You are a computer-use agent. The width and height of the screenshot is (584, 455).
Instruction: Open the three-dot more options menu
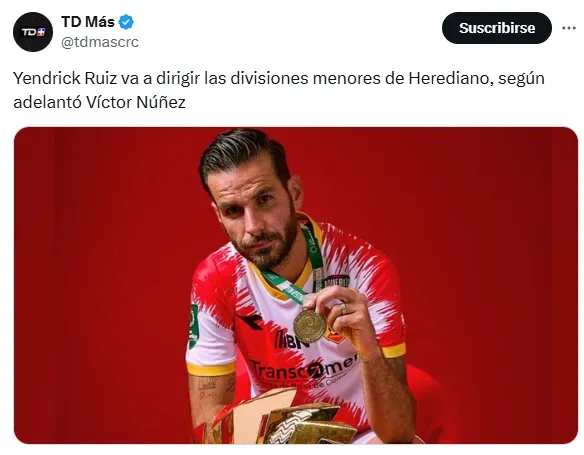click(569, 28)
